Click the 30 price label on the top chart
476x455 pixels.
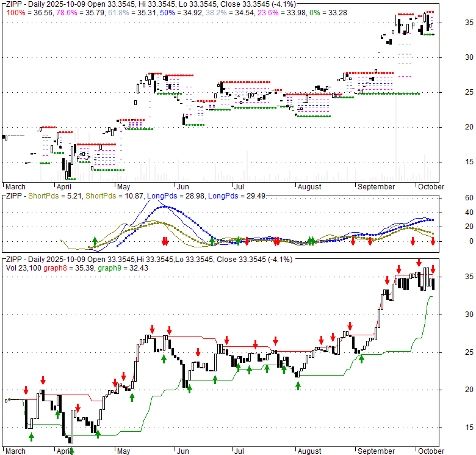coord(469,57)
